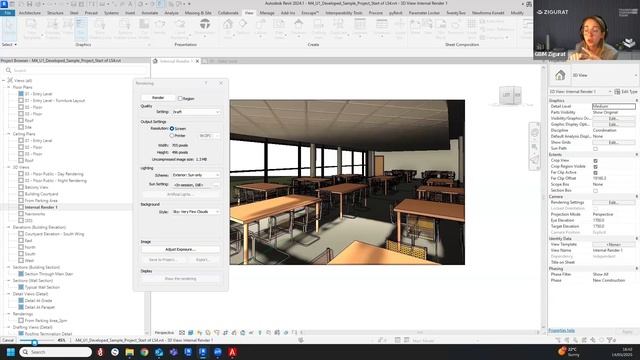Image resolution: width=640 pixels, height=360 pixels.
Task: Select the Screen resolution radio button
Action: 172,129
